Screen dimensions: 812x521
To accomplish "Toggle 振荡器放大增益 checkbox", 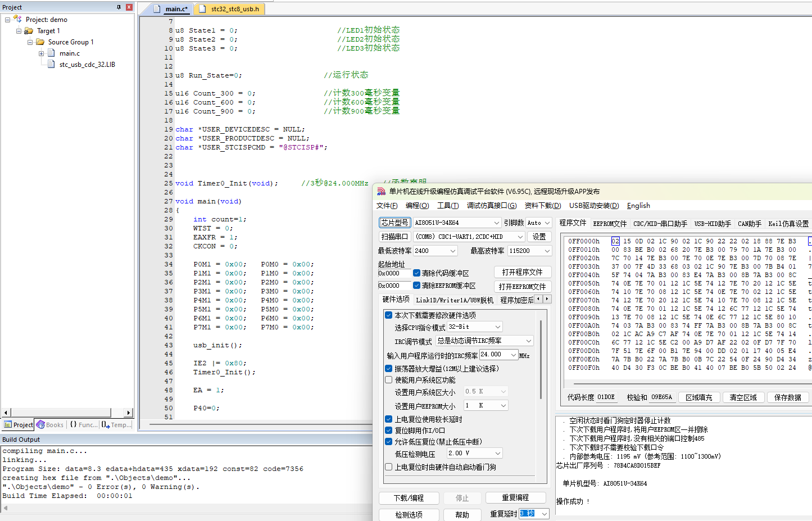I will [388, 369].
